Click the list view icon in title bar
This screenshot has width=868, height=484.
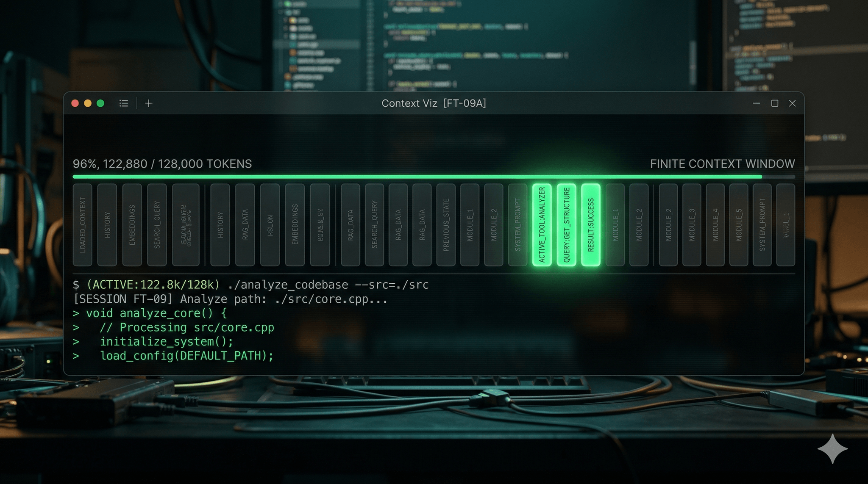click(x=124, y=103)
